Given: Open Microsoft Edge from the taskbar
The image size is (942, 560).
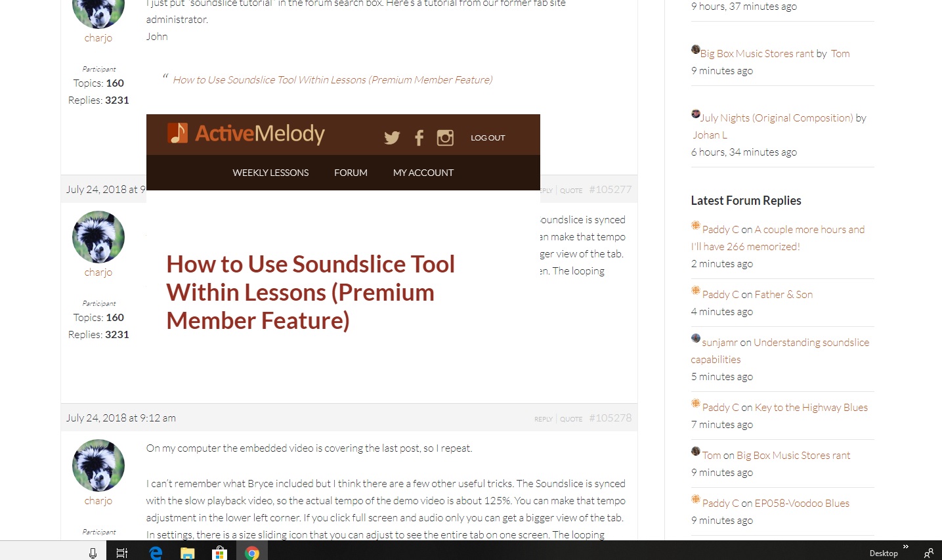Looking at the screenshot, I should (156, 553).
